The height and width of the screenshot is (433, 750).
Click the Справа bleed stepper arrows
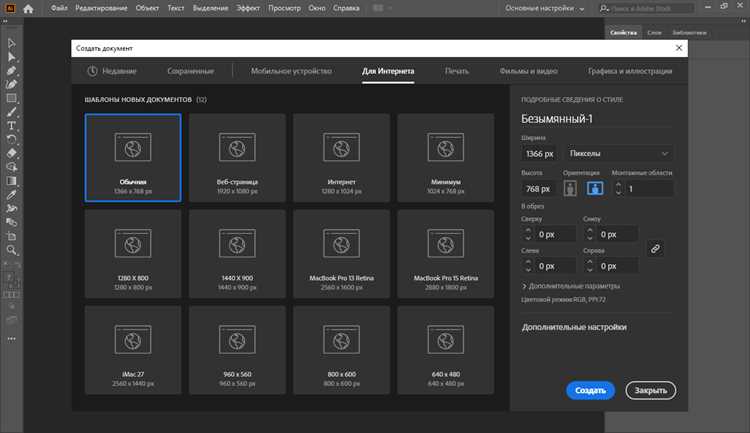tap(590, 266)
